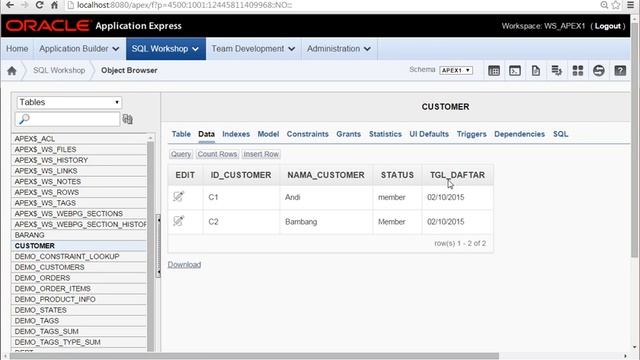Reload the browser page
The height and width of the screenshot is (360, 640).
pyautogui.click(x=39, y=5)
